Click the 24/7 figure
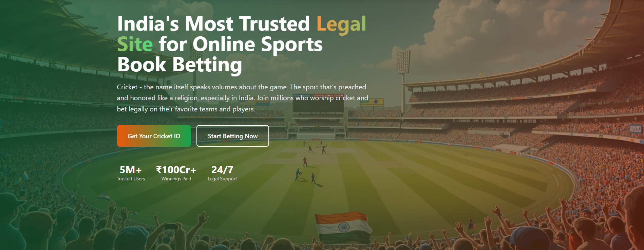 [222, 169]
